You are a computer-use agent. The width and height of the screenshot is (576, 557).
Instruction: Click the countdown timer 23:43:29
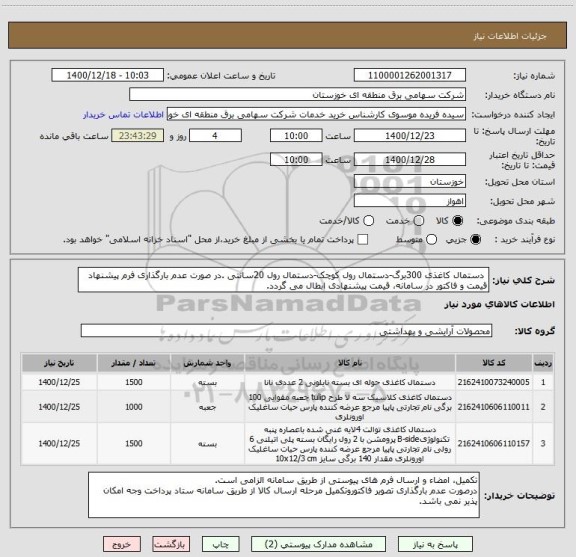[x=138, y=136]
